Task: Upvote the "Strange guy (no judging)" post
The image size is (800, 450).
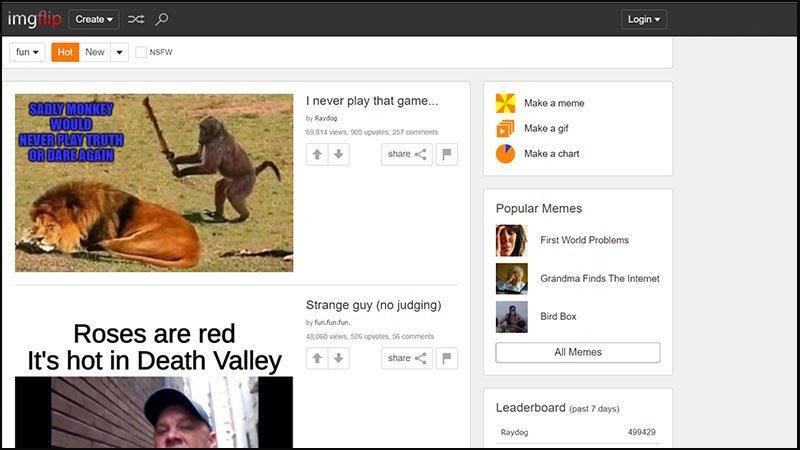Action: [x=317, y=358]
